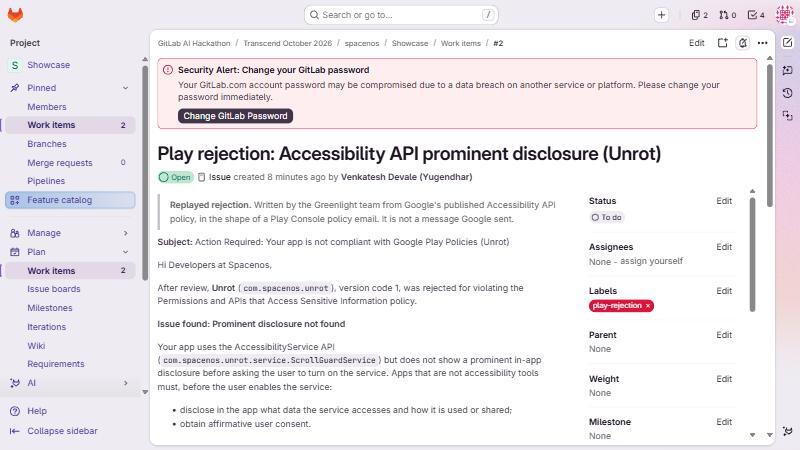The image size is (800, 450).
Task: Click assign yourself link
Action: [652, 261]
